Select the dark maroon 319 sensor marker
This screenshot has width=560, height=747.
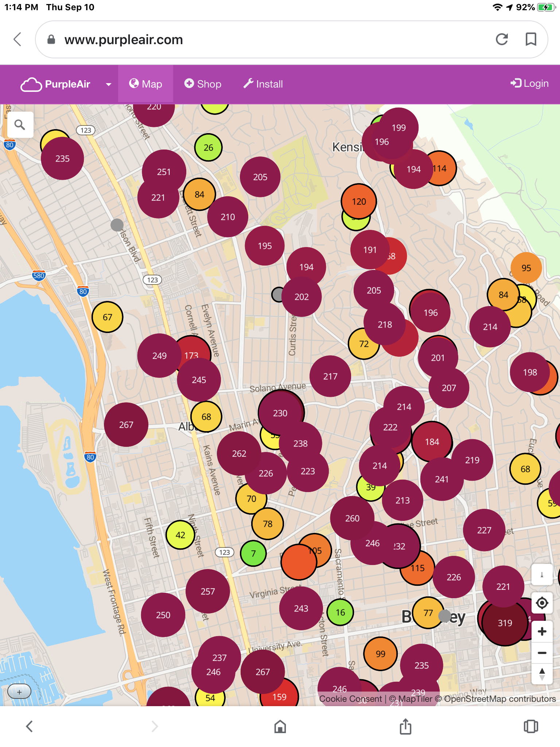click(x=505, y=623)
